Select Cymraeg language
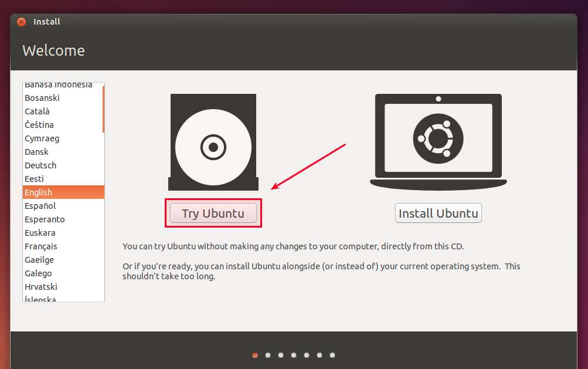 click(x=63, y=138)
